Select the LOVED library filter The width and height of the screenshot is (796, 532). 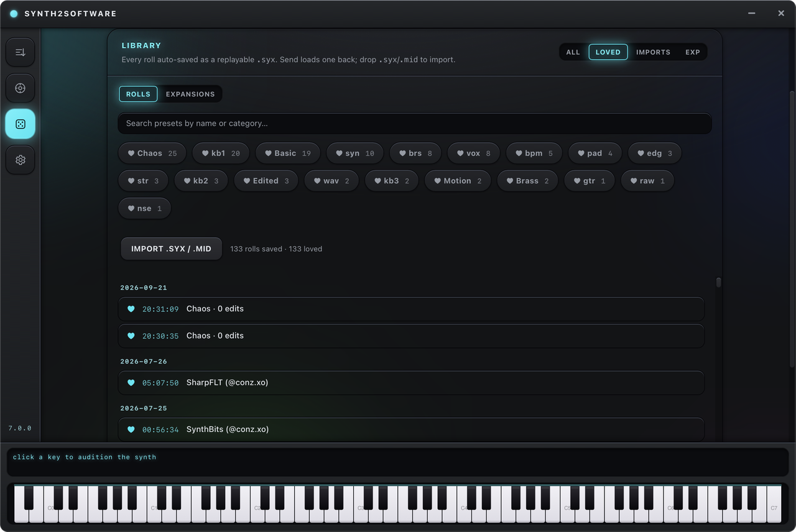click(x=608, y=52)
